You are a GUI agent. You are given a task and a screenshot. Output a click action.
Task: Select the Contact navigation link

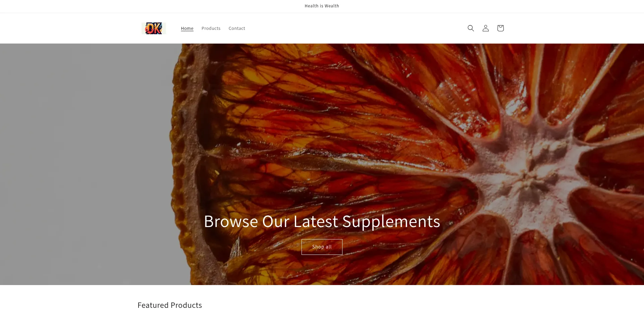pyautogui.click(x=237, y=29)
